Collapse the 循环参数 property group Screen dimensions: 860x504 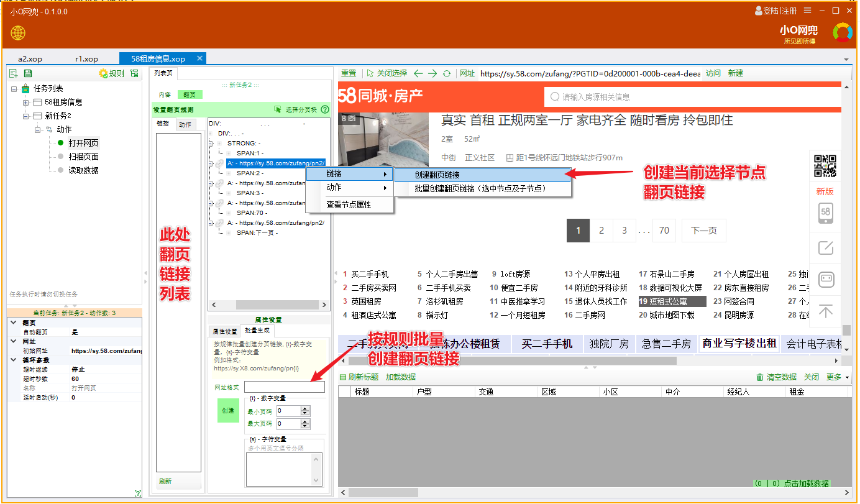[14, 360]
